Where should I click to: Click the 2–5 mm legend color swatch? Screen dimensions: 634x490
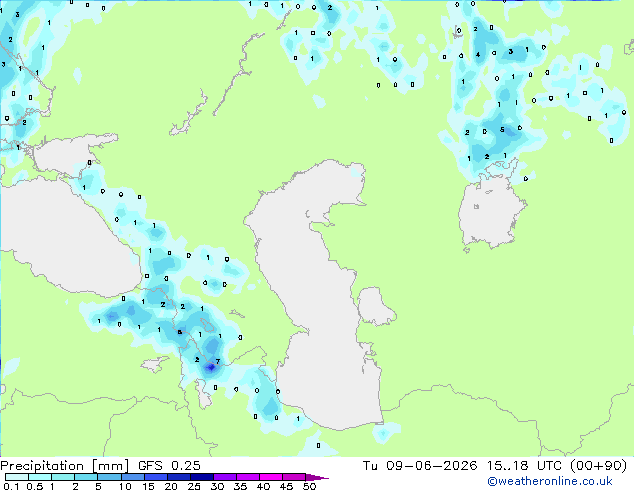86,477
